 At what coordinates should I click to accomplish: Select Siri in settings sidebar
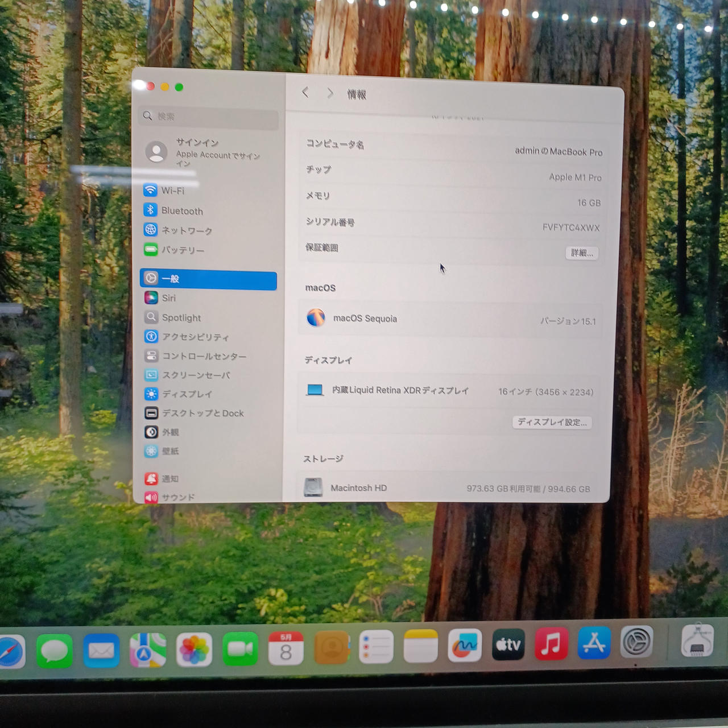(x=168, y=298)
